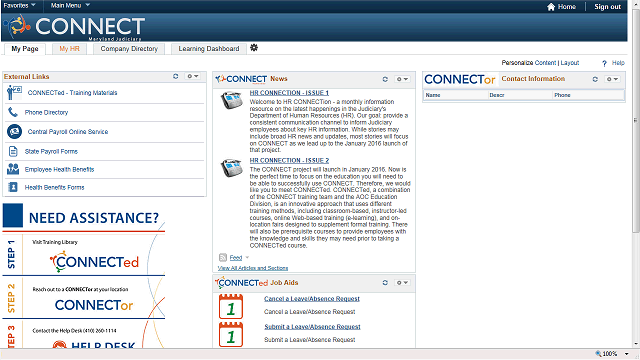Open CONNECT News pagelet settings dropdown

tap(402, 79)
